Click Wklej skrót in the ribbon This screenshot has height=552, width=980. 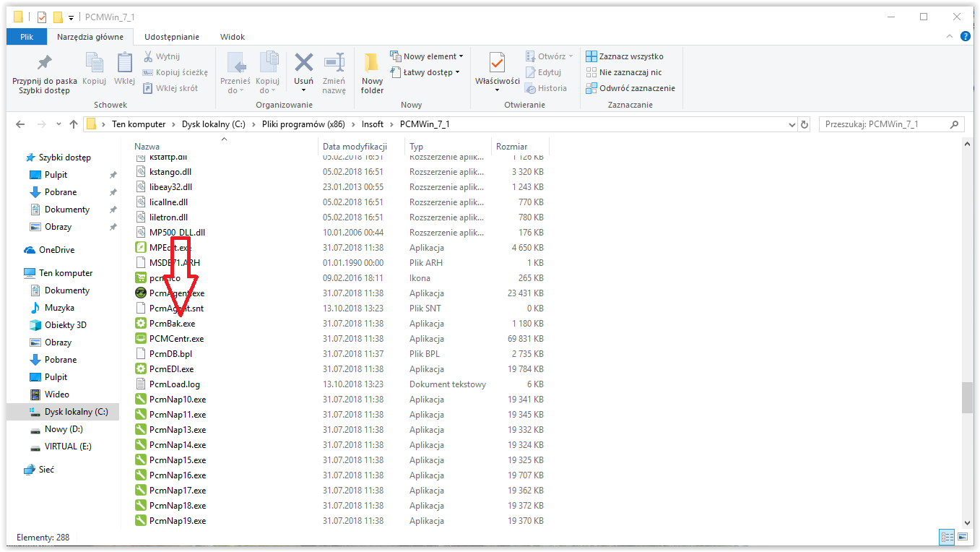pyautogui.click(x=170, y=88)
